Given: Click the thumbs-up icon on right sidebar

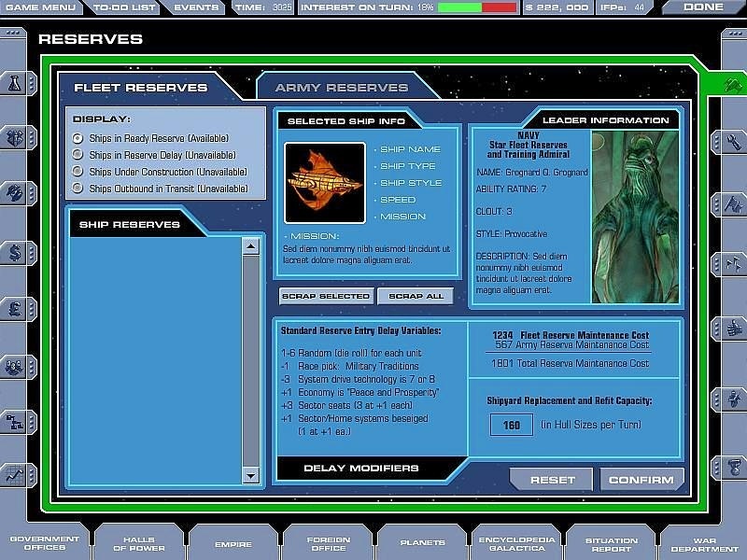Looking at the screenshot, I should (x=731, y=329).
